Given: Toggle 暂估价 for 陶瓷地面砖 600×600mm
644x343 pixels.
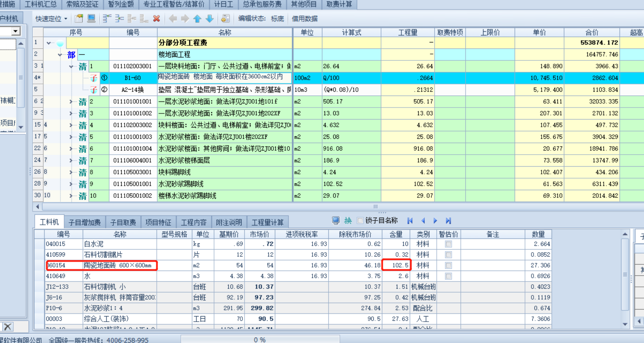Looking at the screenshot, I should tap(448, 265).
